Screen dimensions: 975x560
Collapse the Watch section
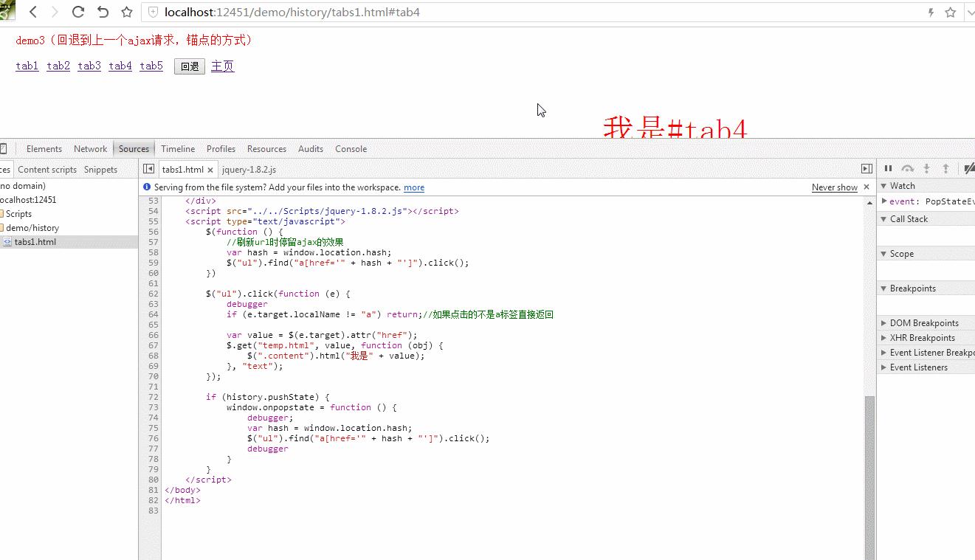(884, 186)
